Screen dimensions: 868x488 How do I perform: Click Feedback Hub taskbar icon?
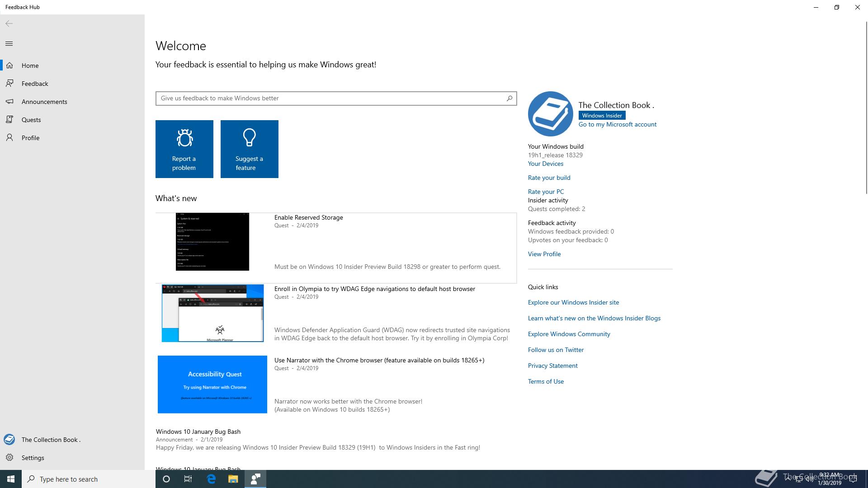[255, 479]
